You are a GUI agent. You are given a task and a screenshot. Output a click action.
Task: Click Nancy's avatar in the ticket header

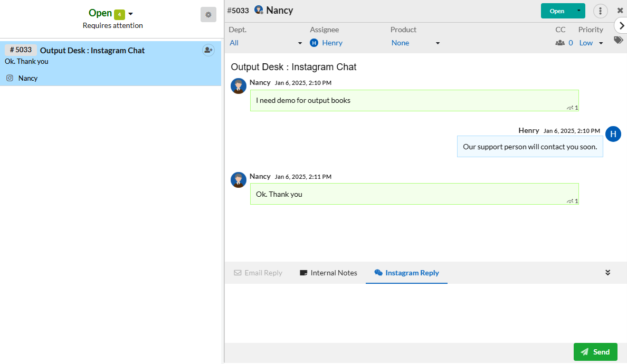click(x=259, y=10)
